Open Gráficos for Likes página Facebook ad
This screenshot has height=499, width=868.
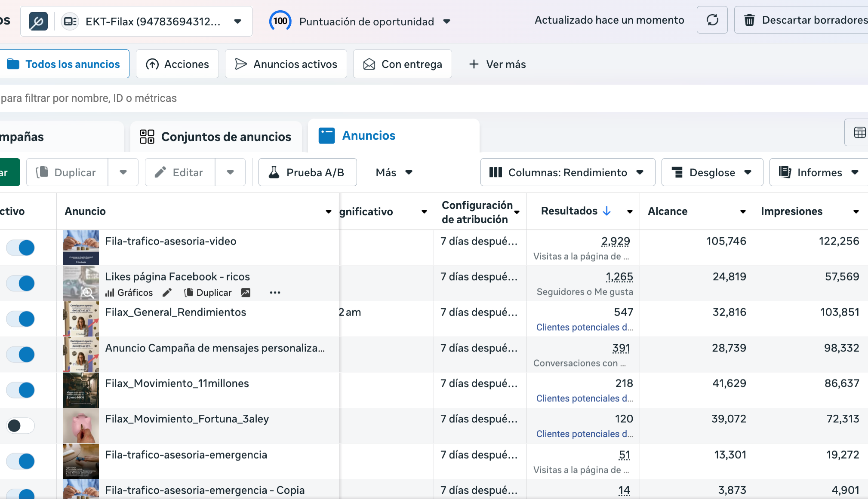coord(129,292)
